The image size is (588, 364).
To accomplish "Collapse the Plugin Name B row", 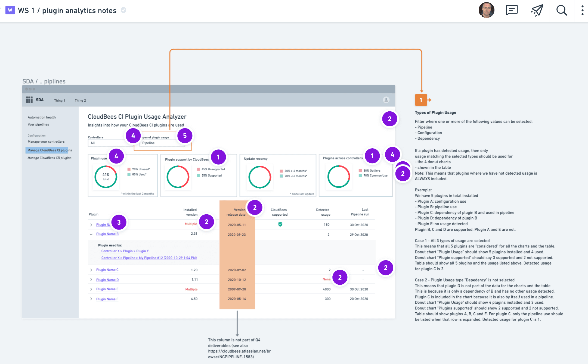I will pyautogui.click(x=91, y=234).
